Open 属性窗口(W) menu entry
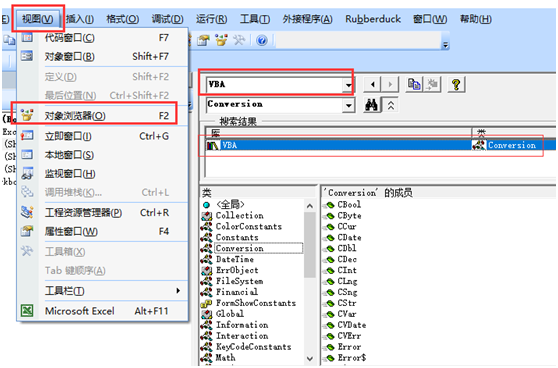 102,231
